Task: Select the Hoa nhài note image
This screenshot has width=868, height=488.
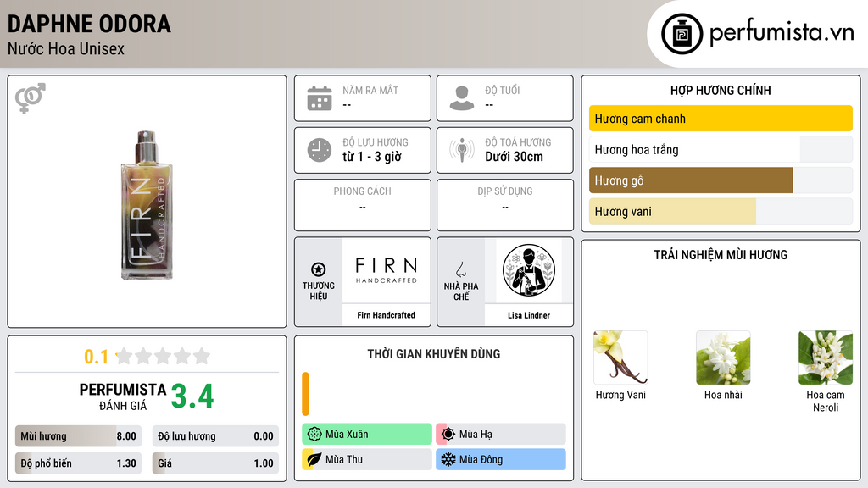Action: [723, 358]
